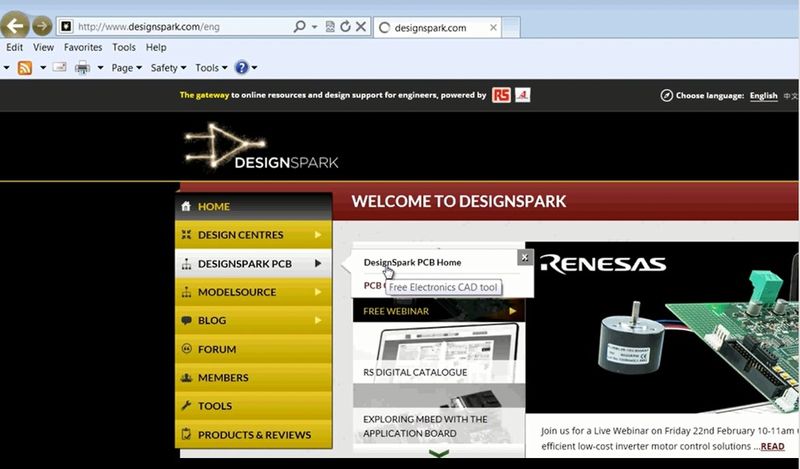Open PRODUCTS & REVIEWS menu item
Screen dimensions: 800x469
coord(254,434)
